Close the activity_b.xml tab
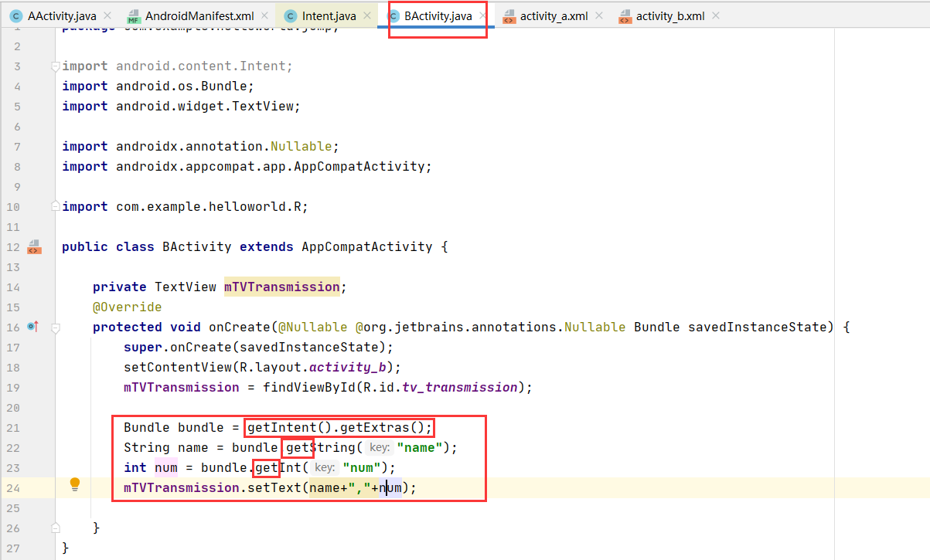The width and height of the screenshot is (930, 560). (x=715, y=15)
